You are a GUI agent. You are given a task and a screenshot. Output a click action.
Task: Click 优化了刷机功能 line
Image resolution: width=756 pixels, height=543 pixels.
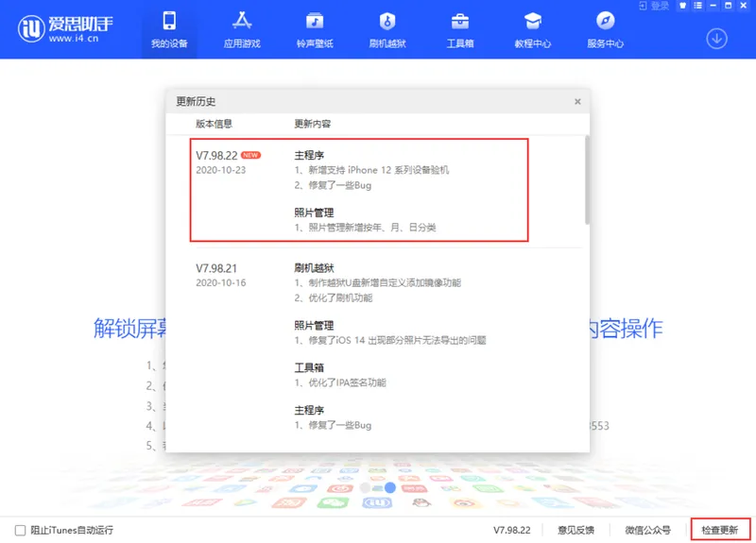point(334,297)
